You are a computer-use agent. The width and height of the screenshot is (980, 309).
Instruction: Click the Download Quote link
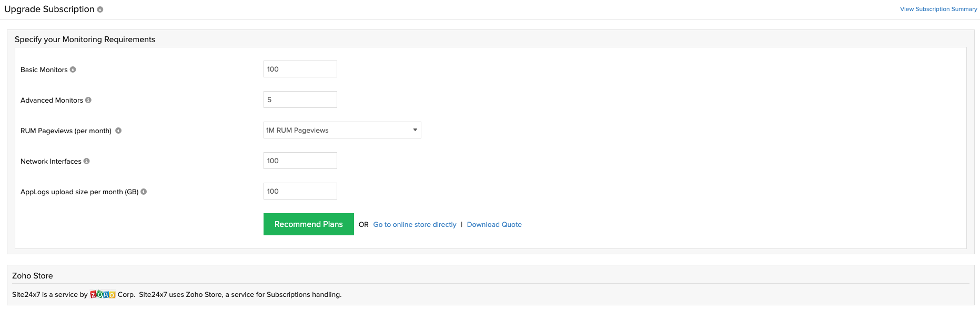pyautogui.click(x=494, y=224)
